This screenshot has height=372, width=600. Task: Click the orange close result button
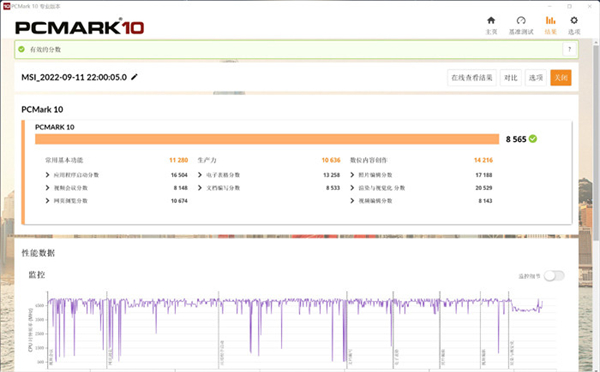[561, 78]
